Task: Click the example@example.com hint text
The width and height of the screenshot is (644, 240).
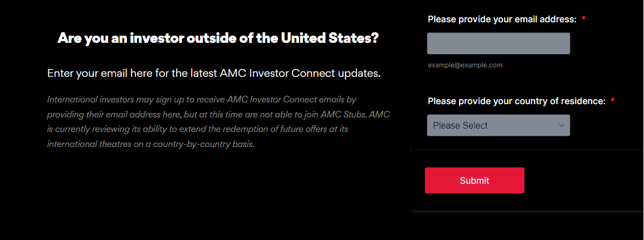Action: point(465,65)
